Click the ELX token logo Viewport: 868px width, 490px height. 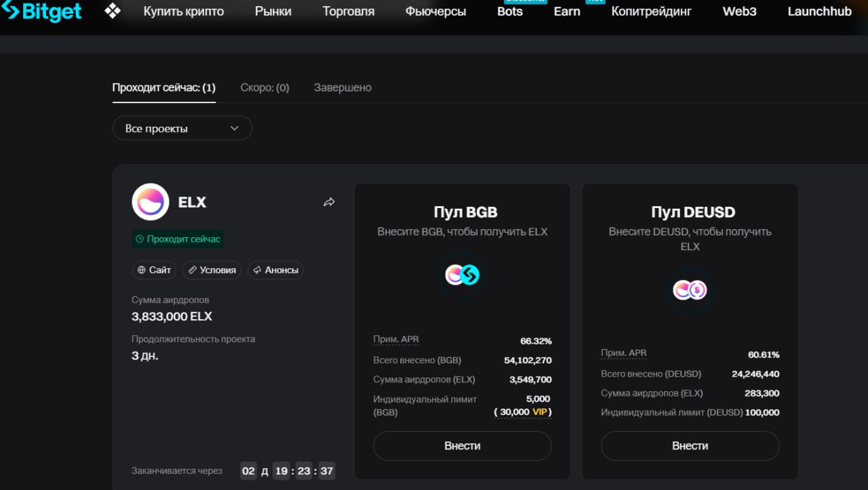point(151,202)
